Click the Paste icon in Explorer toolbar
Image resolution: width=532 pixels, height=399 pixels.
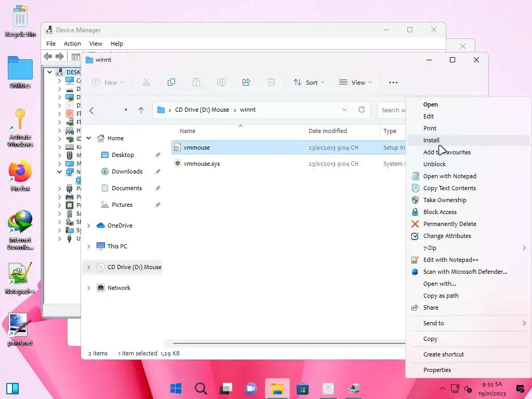pyautogui.click(x=196, y=83)
